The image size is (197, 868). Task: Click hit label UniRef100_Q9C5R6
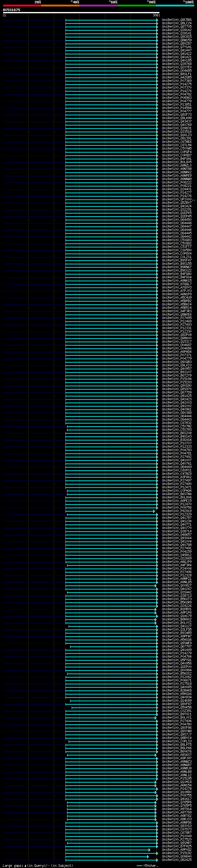coord(177,20)
